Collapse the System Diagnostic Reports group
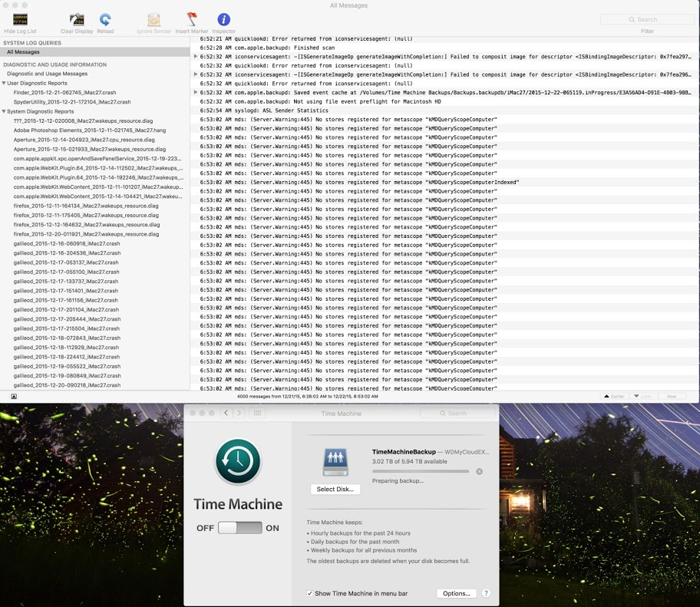The width and height of the screenshot is (700, 607). pos(4,111)
